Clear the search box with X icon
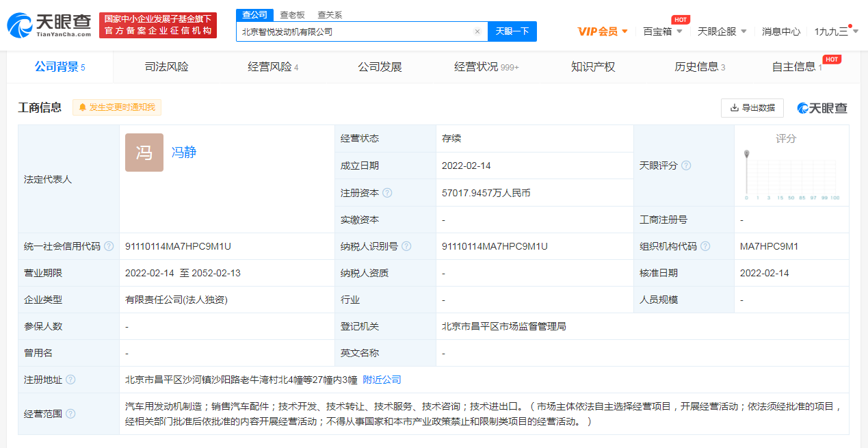The image size is (868, 448). (477, 31)
